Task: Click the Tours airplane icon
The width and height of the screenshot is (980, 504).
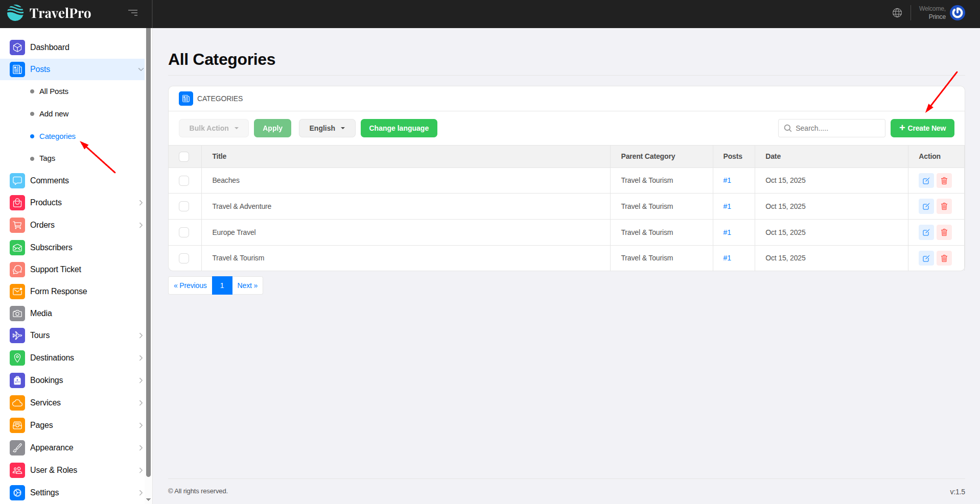Action: [x=17, y=335]
